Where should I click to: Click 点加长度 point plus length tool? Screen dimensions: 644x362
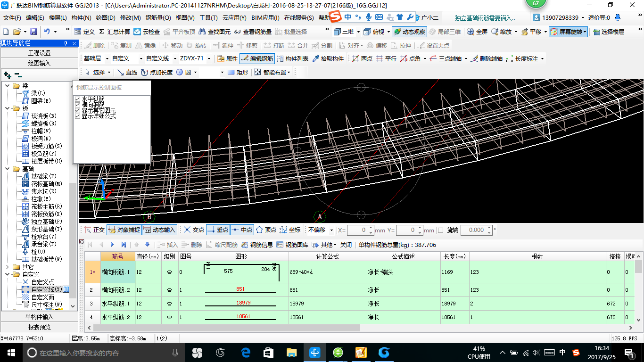click(157, 73)
